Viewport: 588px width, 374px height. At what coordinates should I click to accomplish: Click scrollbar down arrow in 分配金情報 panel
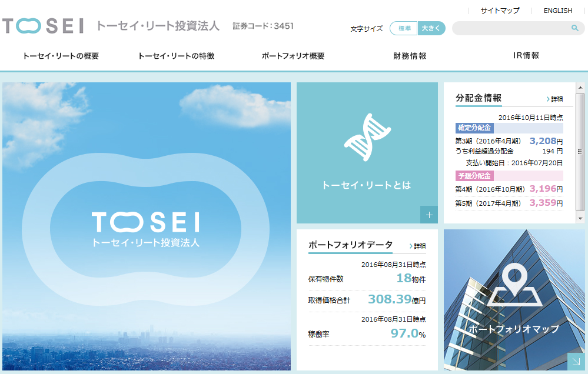tap(580, 218)
